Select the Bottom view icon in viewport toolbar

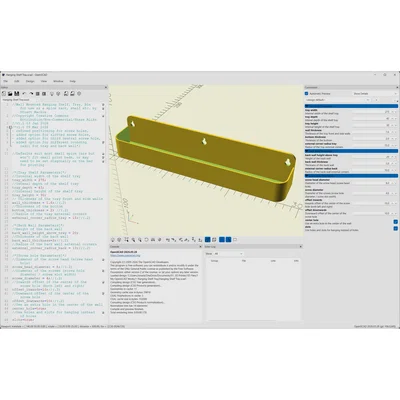tap(181, 239)
